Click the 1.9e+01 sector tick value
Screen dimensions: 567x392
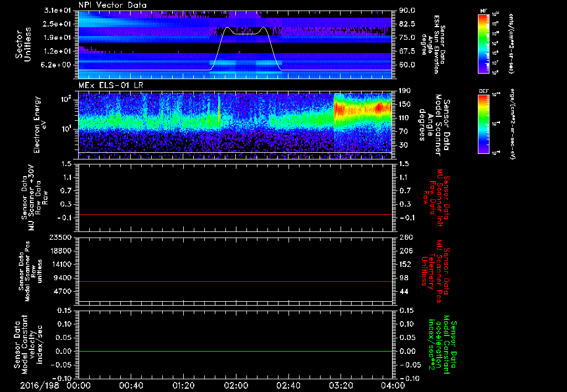58,38
